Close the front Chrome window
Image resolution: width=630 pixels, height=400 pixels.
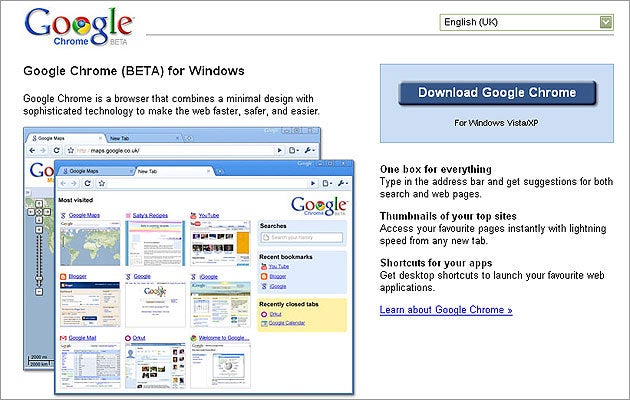pyautogui.click(x=343, y=164)
